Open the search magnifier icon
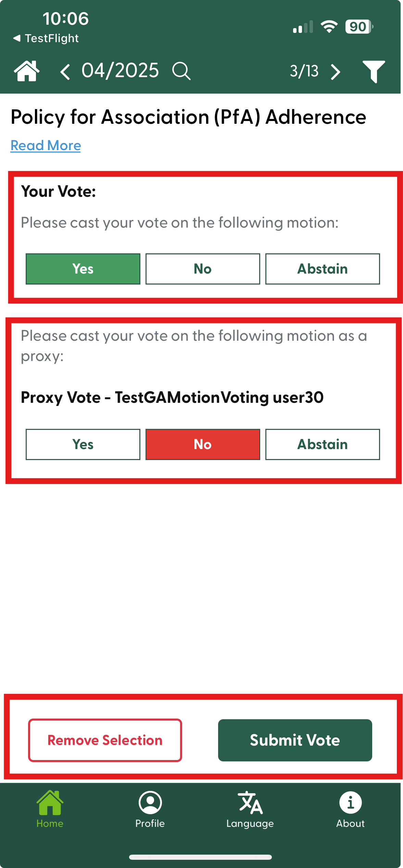Image resolution: width=403 pixels, height=868 pixels. [x=181, y=71]
